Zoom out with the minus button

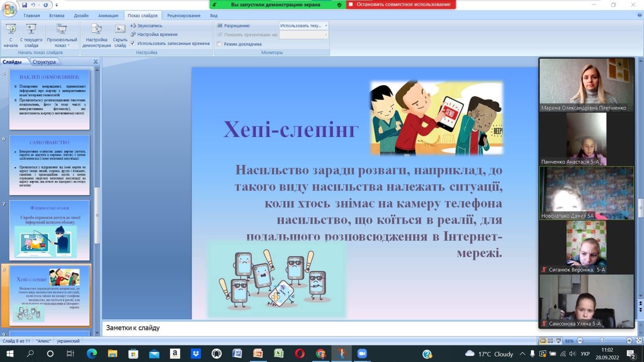point(580,341)
